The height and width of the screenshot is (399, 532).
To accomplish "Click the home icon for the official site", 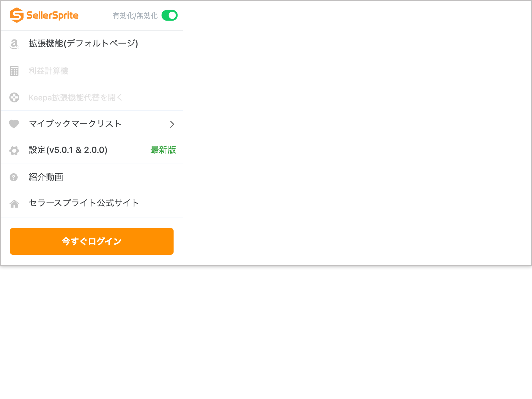I will pos(14,203).
